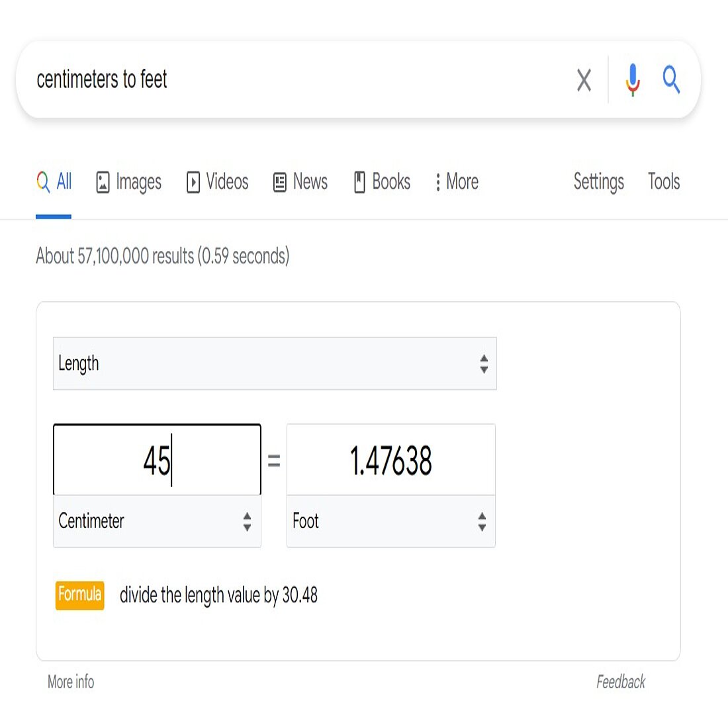Image resolution: width=728 pixels, height=728 pixels.
Task: Click the three-dot More icon
Action: tap(437, 182)
